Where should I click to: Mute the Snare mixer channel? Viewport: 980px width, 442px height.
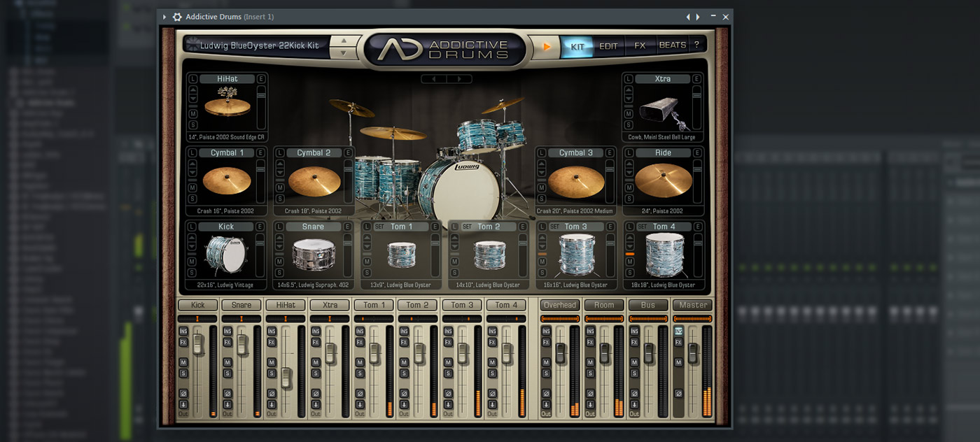(227, 362)
